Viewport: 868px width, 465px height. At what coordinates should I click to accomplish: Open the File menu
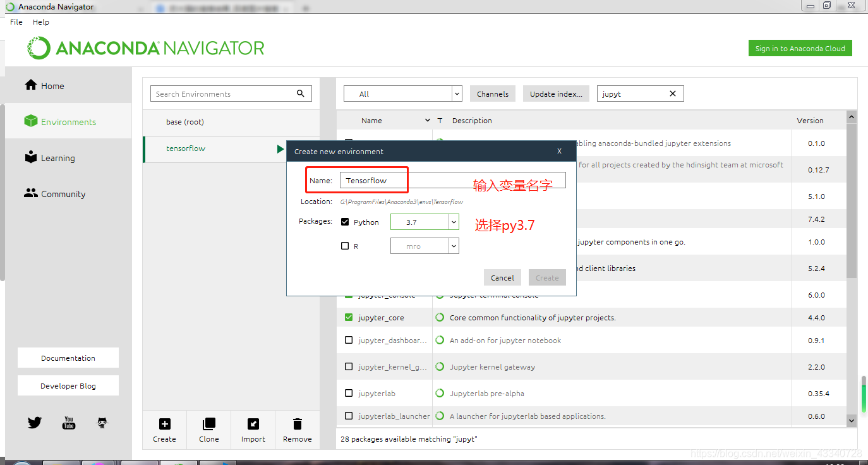(16, 21)
